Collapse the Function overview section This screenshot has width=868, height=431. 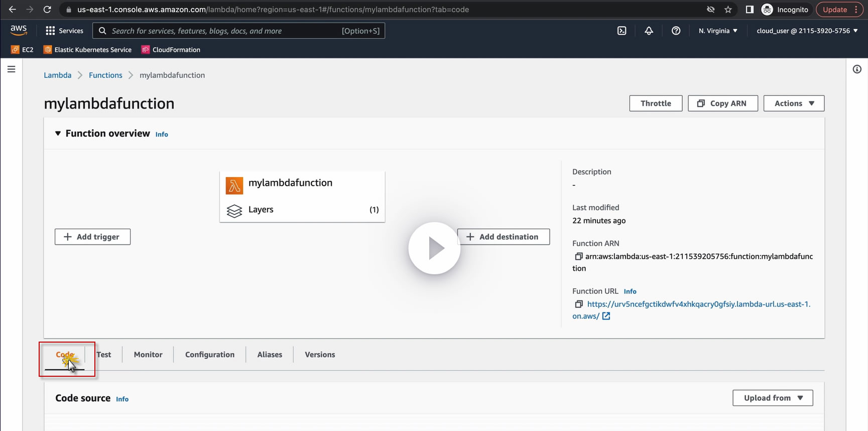coord(58,133)
